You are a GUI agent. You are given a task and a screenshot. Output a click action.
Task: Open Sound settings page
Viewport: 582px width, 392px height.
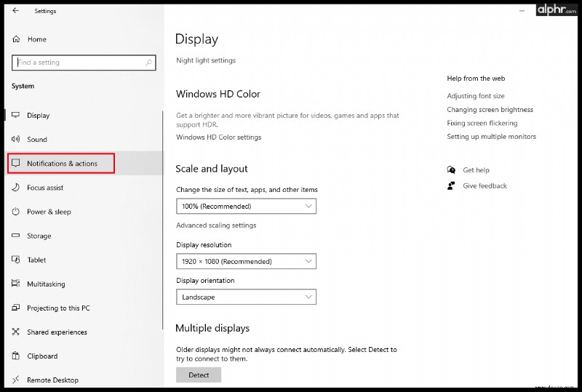(x=84, y=139)
